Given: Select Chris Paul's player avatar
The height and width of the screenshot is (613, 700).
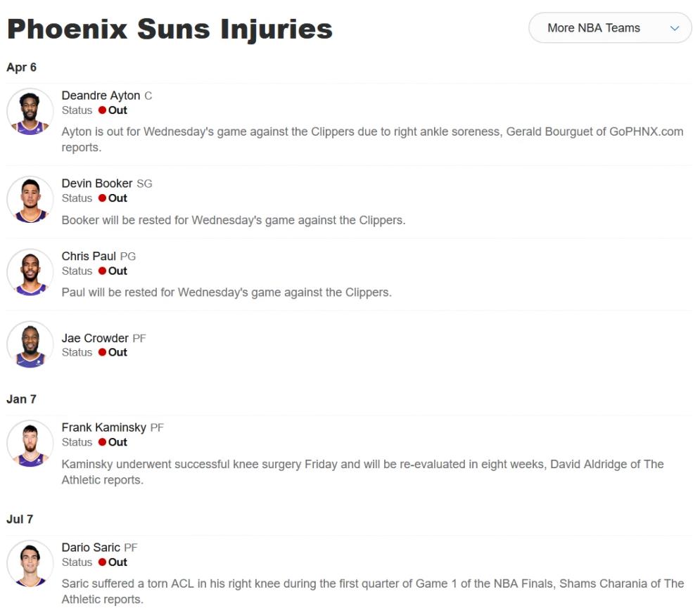Looking at the screenshot, I should 30,271.
